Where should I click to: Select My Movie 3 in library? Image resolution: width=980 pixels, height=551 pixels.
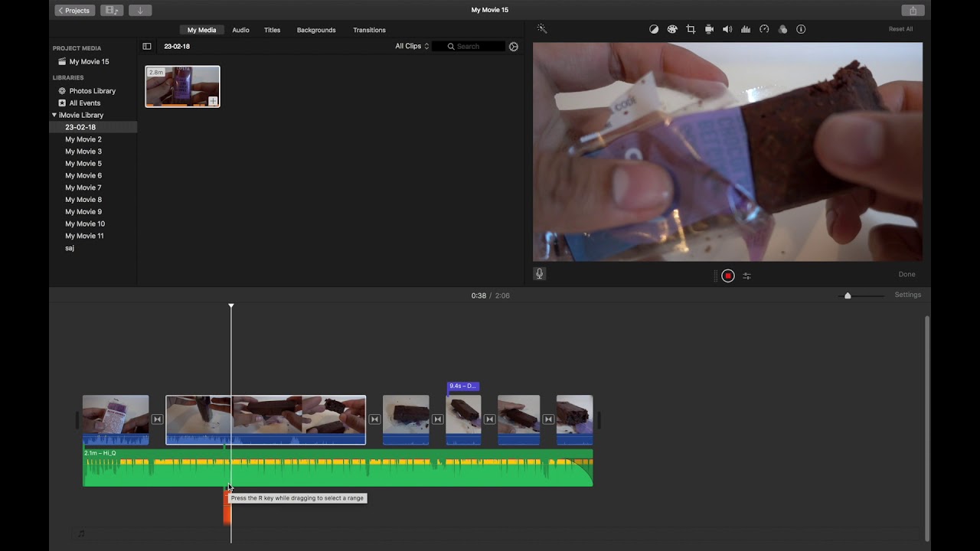(83, 152)
